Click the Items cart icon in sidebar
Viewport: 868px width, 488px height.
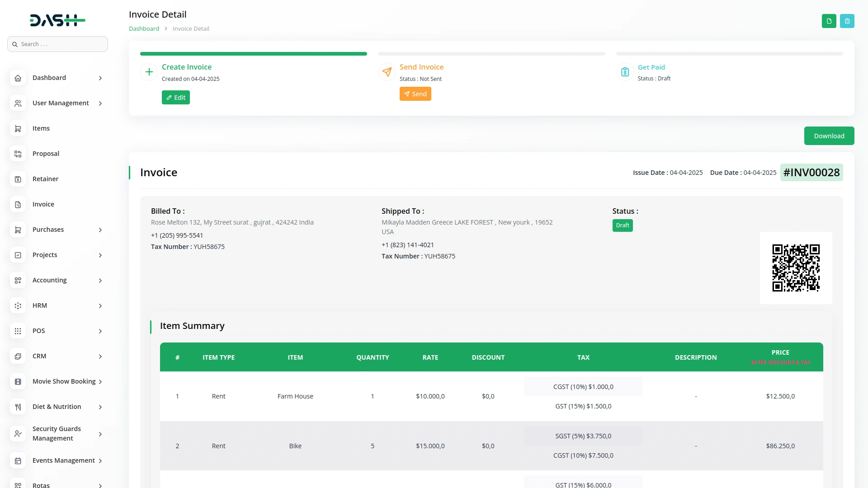(18, 129)
